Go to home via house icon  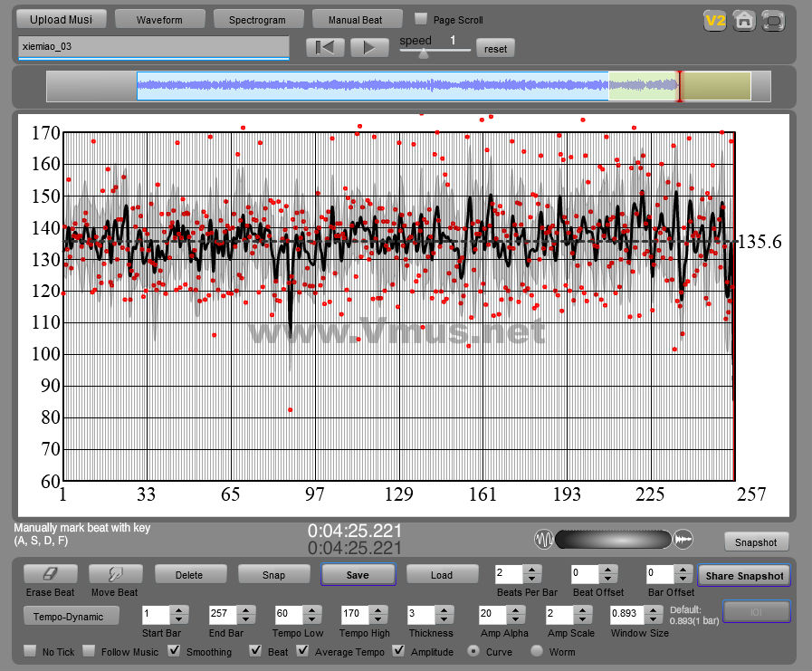(744, 21)
